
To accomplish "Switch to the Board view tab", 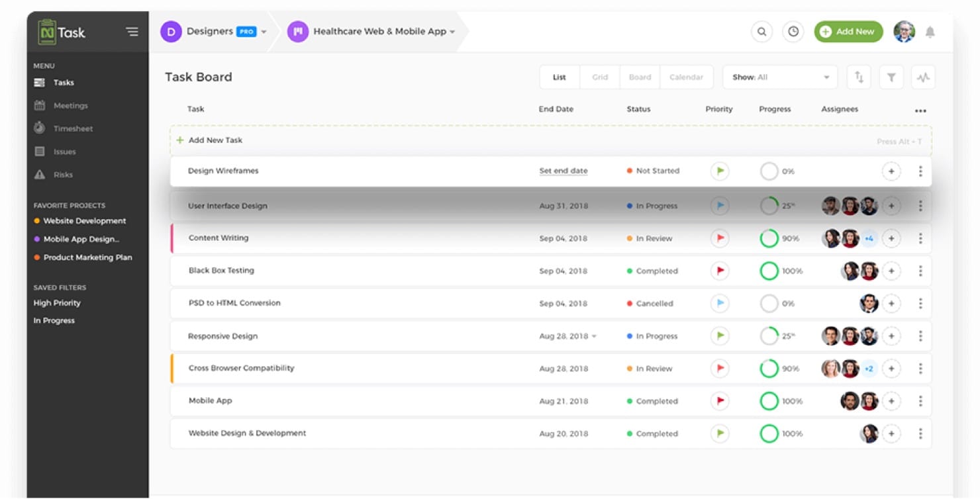I will (x=640, y=77).
